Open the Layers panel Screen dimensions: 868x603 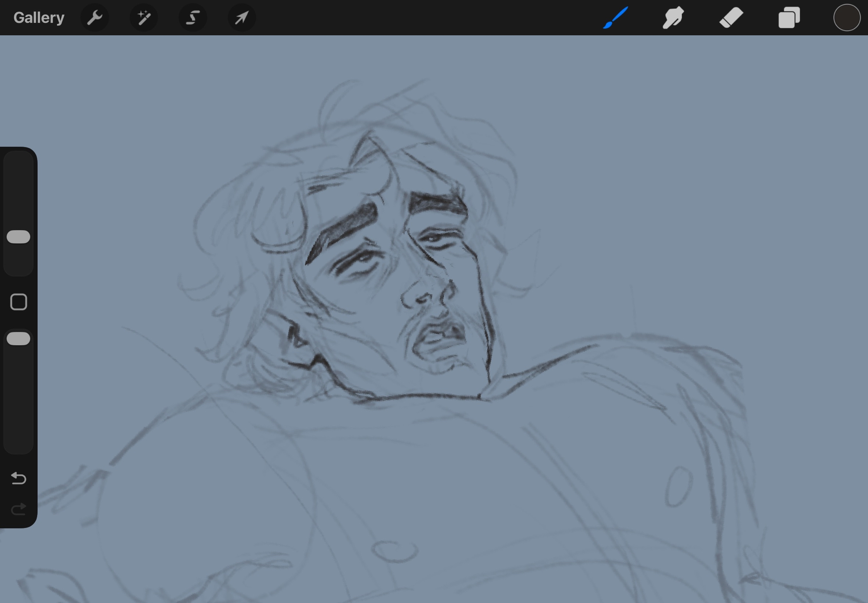tap(789, 18)
